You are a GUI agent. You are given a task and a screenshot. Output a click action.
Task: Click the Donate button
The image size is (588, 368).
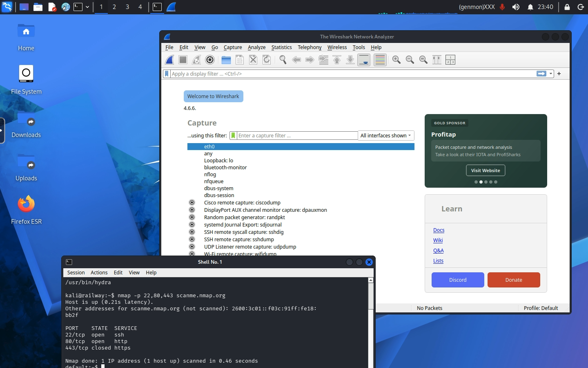point(514,280)
